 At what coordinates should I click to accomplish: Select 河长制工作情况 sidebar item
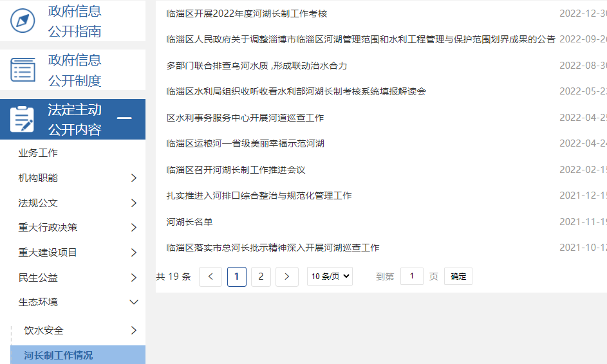click(59, 355)
